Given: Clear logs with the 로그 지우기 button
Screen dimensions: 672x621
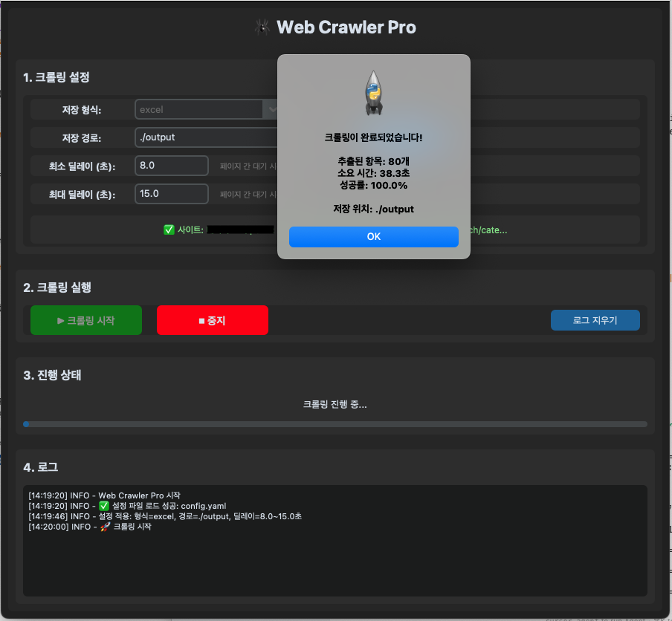Looking at the screenshot, I should (x=595, y=320).
